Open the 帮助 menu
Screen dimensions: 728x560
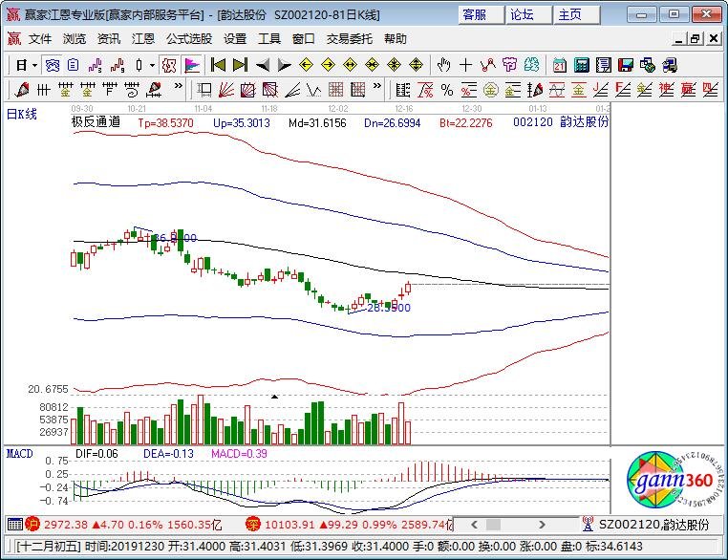tap(396, 39)
